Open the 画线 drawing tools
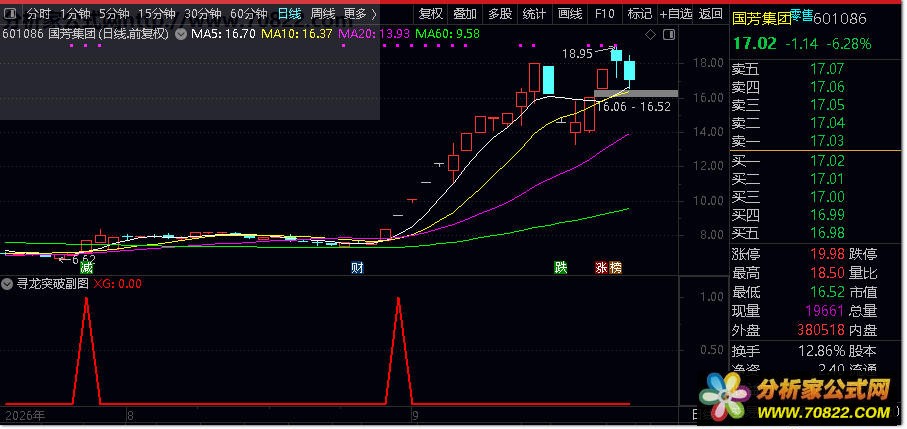The height and width of the screenshot is (429, 907). click(570, 13)
